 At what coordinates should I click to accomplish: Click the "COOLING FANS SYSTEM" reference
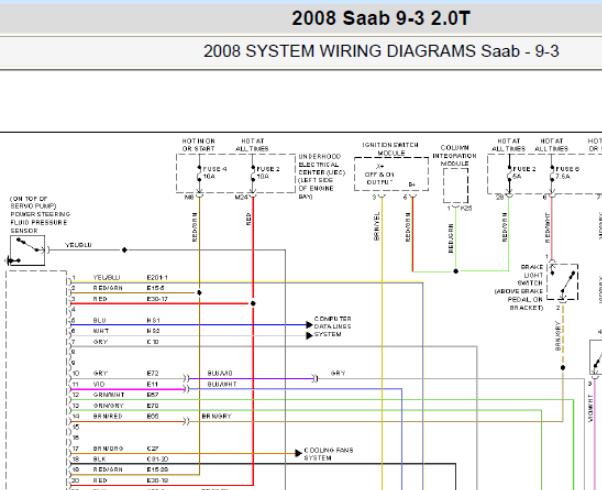[x=328, y=454]
